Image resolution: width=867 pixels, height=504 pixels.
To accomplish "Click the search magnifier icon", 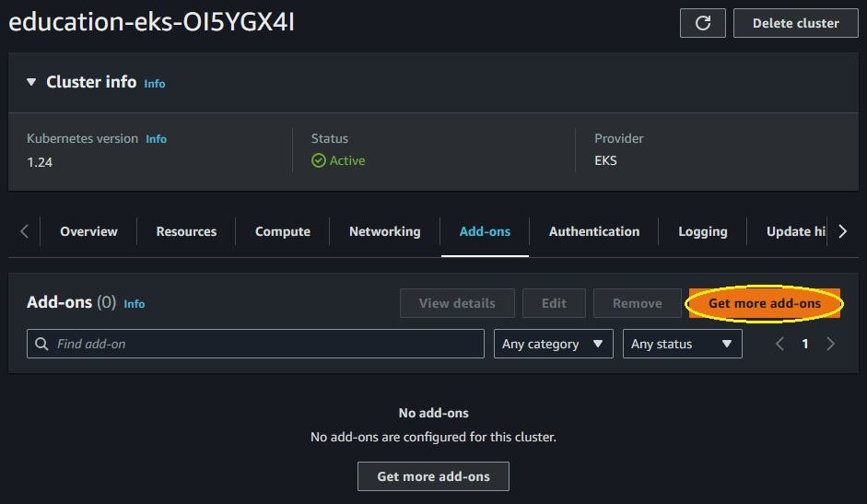I will tap(41, 344).
